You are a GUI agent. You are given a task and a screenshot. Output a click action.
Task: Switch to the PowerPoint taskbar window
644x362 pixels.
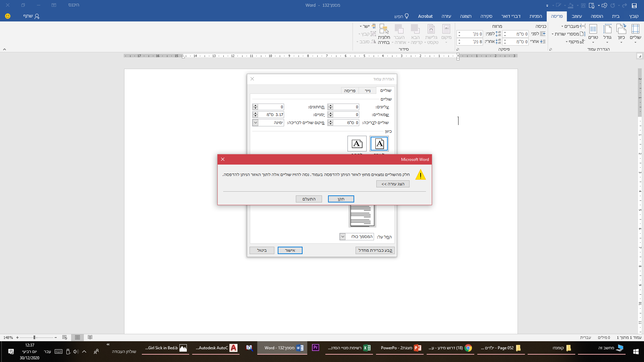400,348
